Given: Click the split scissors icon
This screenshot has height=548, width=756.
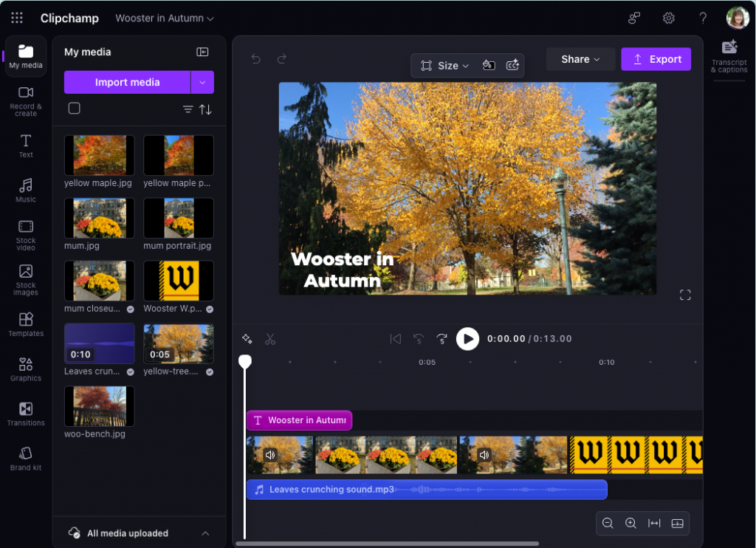Looking at the screenshot, I should pyautogui.click(x=270, y=339).
